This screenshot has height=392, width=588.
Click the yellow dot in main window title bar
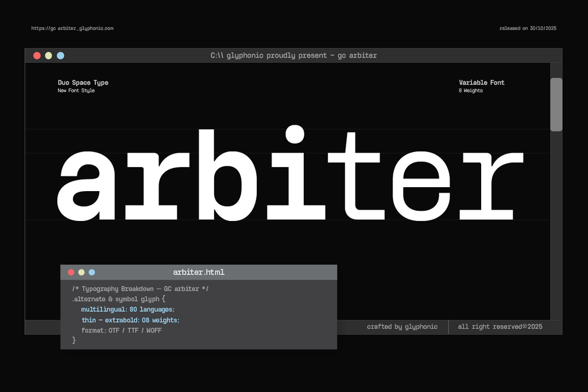[x=49, y=56]
